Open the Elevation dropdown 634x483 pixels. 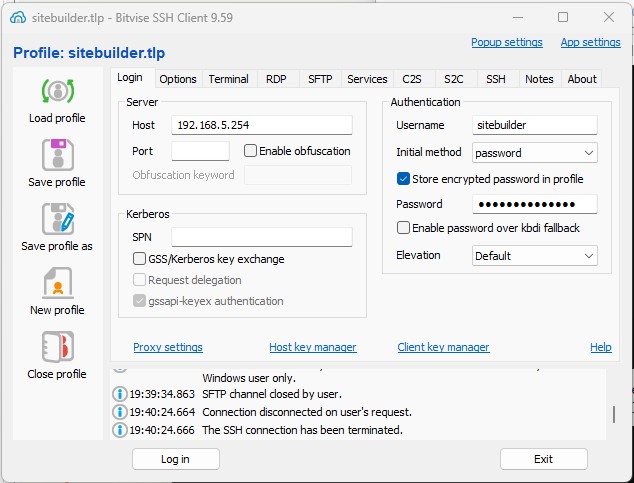click(x=535, y=256)
